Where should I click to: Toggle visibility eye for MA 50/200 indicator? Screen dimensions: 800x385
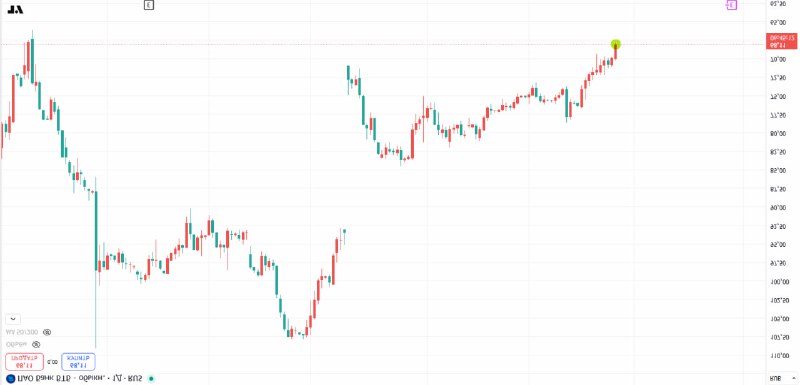[x=47, y=332]
